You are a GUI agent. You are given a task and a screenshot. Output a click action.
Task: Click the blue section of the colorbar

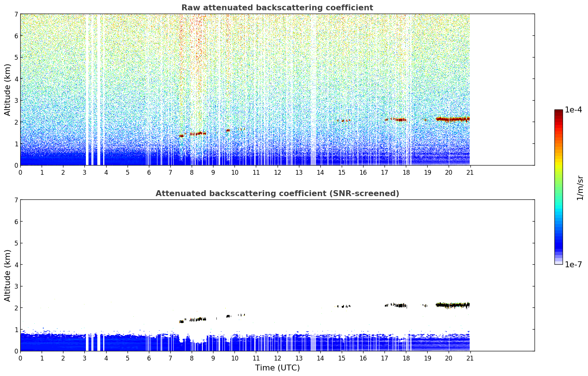(x=559, y=236)
